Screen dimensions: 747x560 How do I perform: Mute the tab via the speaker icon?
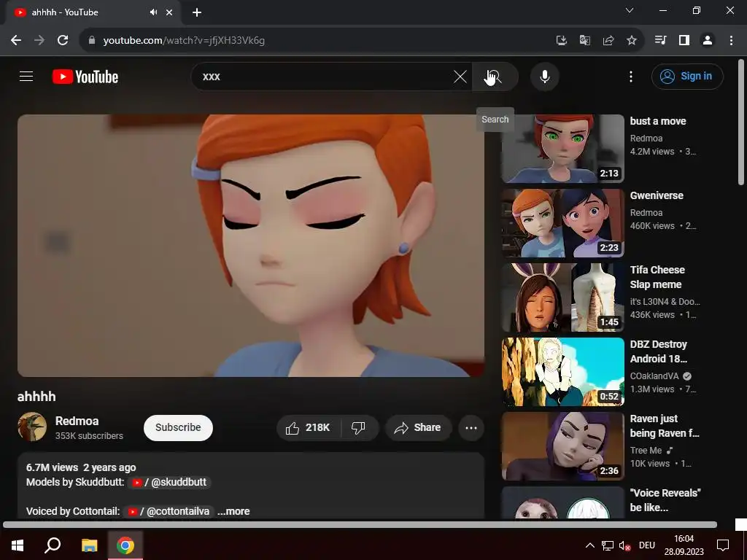153,12
